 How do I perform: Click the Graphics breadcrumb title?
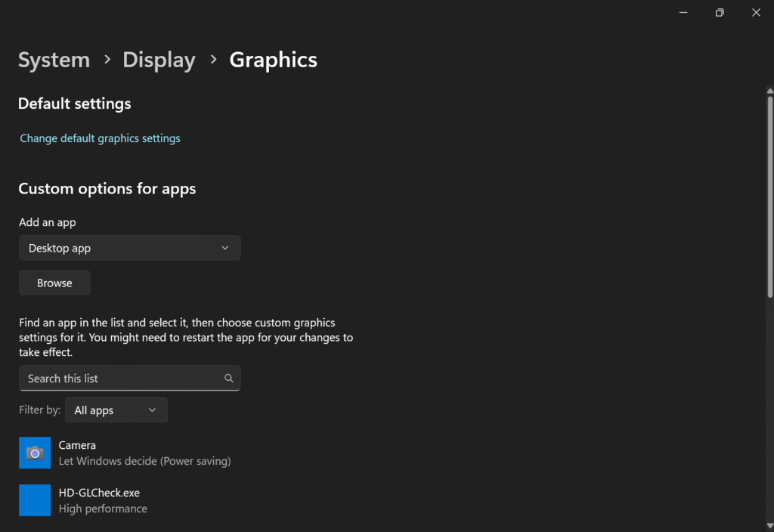[x=273, y=60]
